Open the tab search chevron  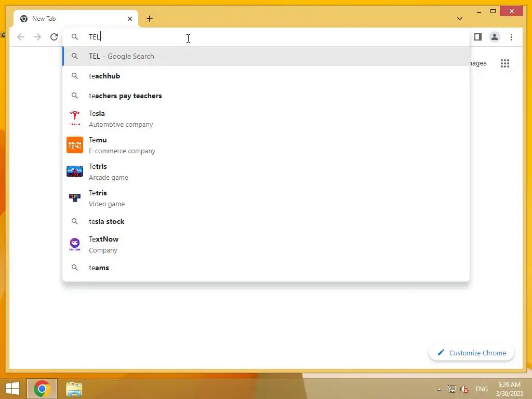pyautogui.click(x=459, y=19)
